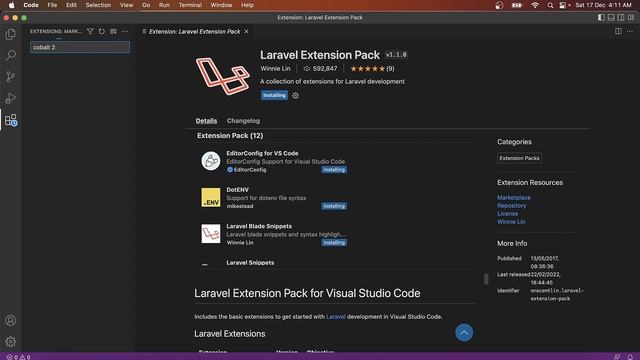Screen dimensions: 640x360
Task: Close the Laravel Extension Pack tab
Action: (x=246, y=31)
